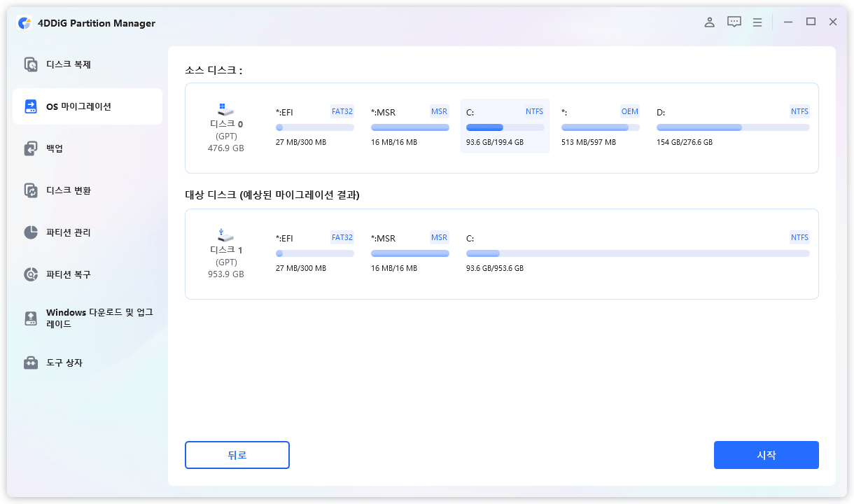Select the 디스크 1 target disk

pos(225,253)
